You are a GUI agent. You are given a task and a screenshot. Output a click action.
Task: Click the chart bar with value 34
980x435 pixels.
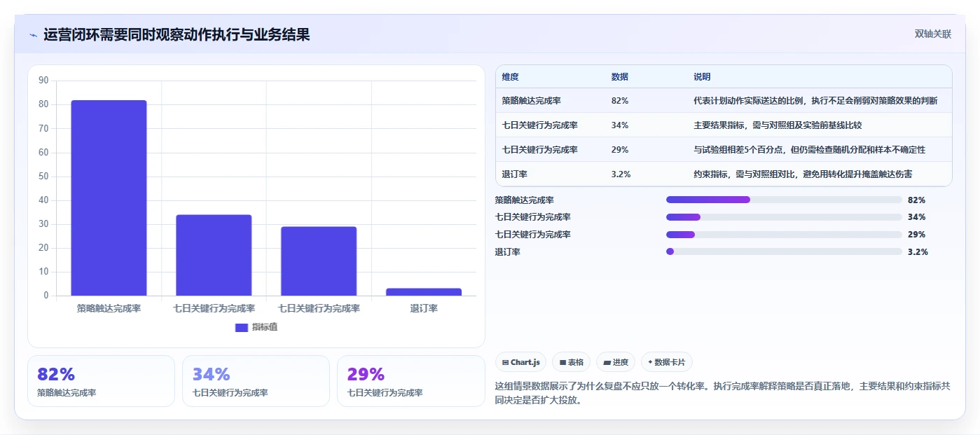point(214,255)
